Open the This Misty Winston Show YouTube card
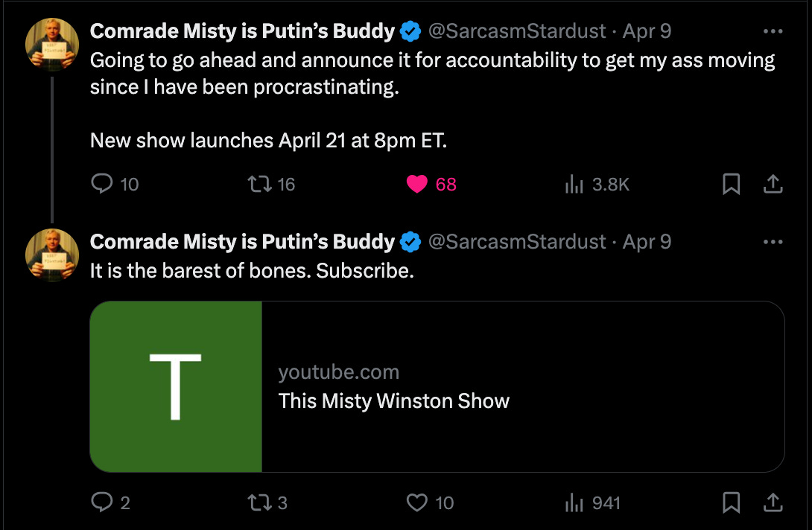Screen dimensions: 812x530 pos(434,386)
